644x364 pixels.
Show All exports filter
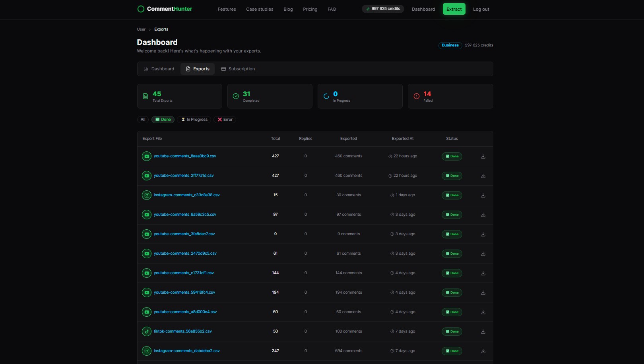click(143, 120)
